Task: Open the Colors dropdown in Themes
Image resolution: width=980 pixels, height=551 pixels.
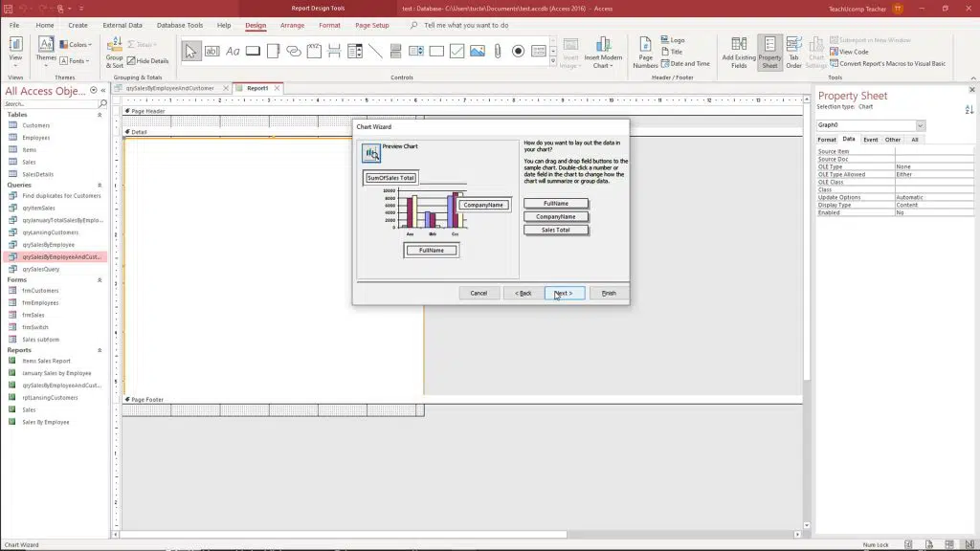Action: [77, 44]
